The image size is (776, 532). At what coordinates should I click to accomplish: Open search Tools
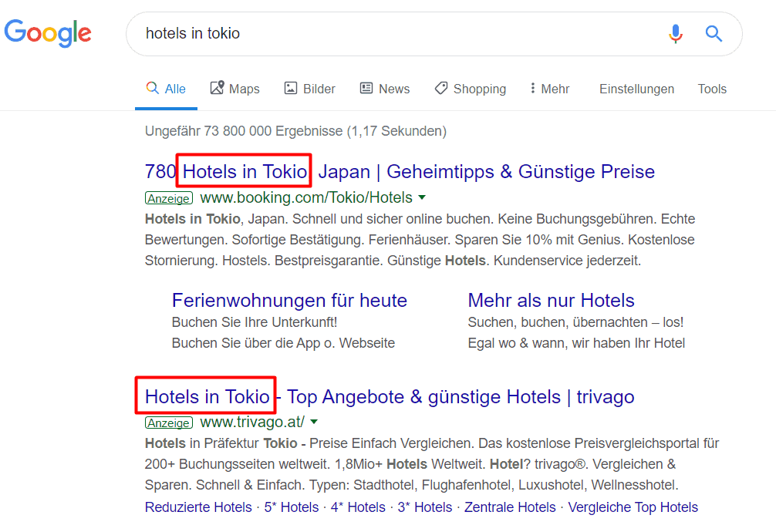point(712,89)
